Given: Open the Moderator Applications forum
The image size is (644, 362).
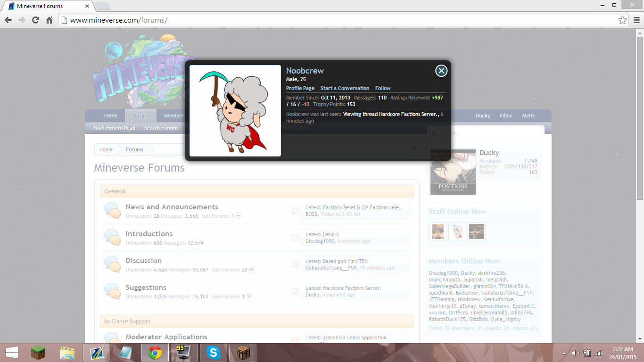Looking at the screenshot, I should click(166, 337).
